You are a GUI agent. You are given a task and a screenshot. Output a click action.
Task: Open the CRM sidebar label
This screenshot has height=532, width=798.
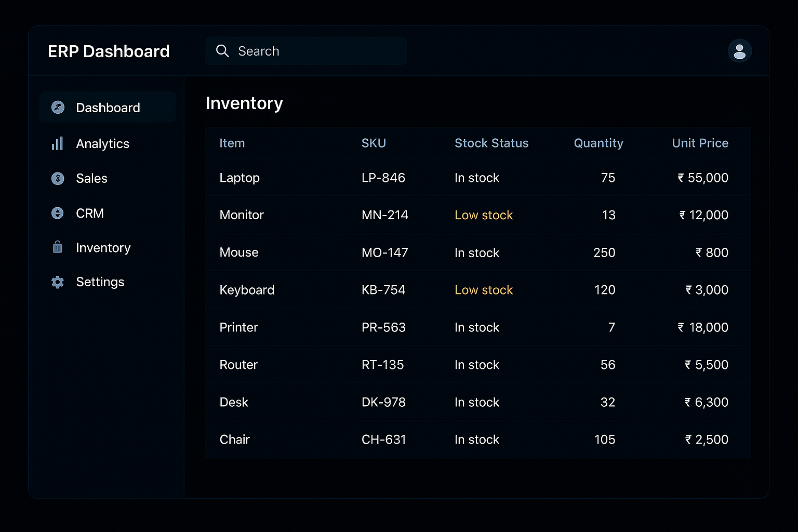pyautogui.click(x=90, y=213)
